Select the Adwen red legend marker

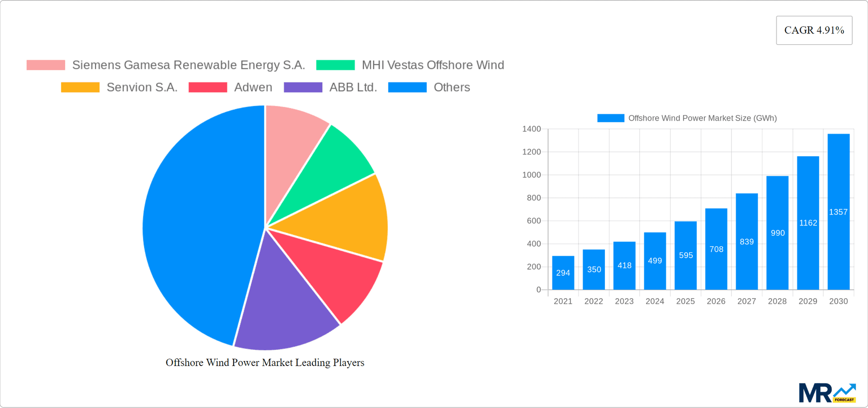208,87
